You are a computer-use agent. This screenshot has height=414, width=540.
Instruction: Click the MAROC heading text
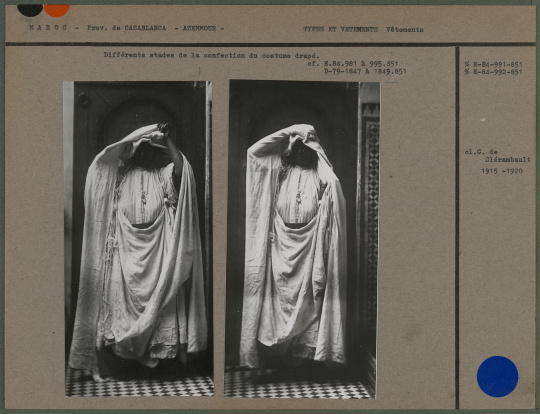pyautogui.click(x=48, y=28)
